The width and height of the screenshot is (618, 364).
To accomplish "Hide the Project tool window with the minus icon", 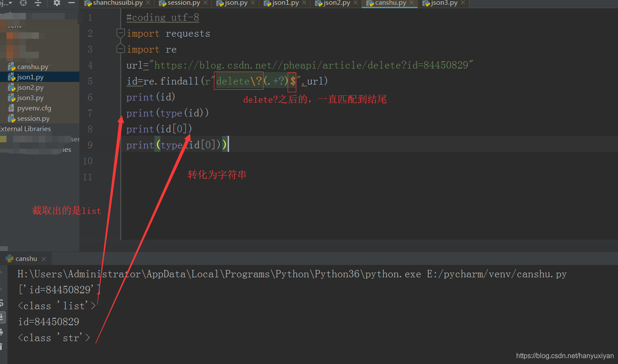I will [x=72, y=3].
